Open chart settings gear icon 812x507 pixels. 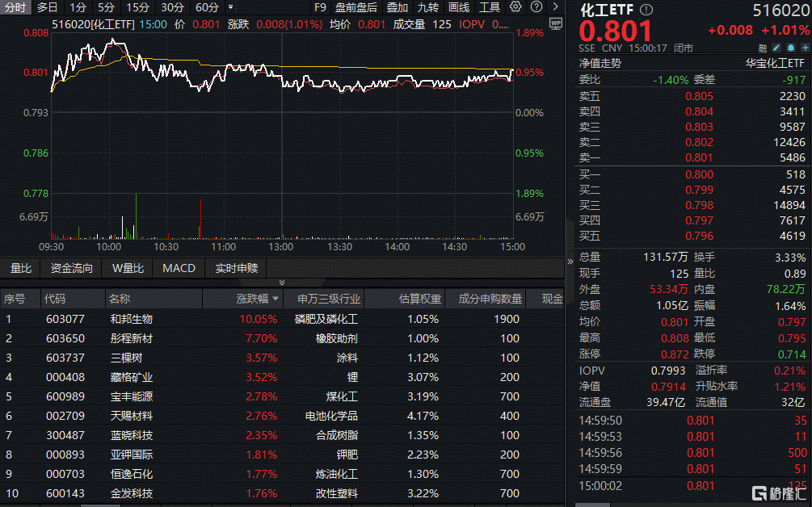pyautogui.click(x=516, y=7)
